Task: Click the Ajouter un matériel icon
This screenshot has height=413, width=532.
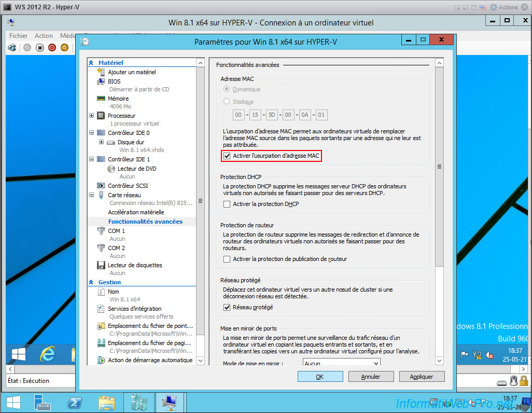Action: (101, 72)
